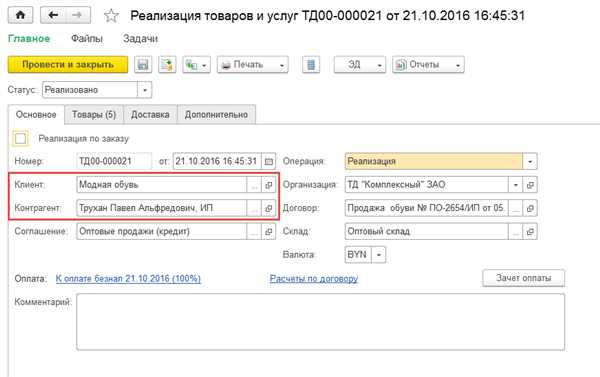Switch to the Товары (5) tab
The width and height of the screenshot is (600, 377).
[94, 114]
